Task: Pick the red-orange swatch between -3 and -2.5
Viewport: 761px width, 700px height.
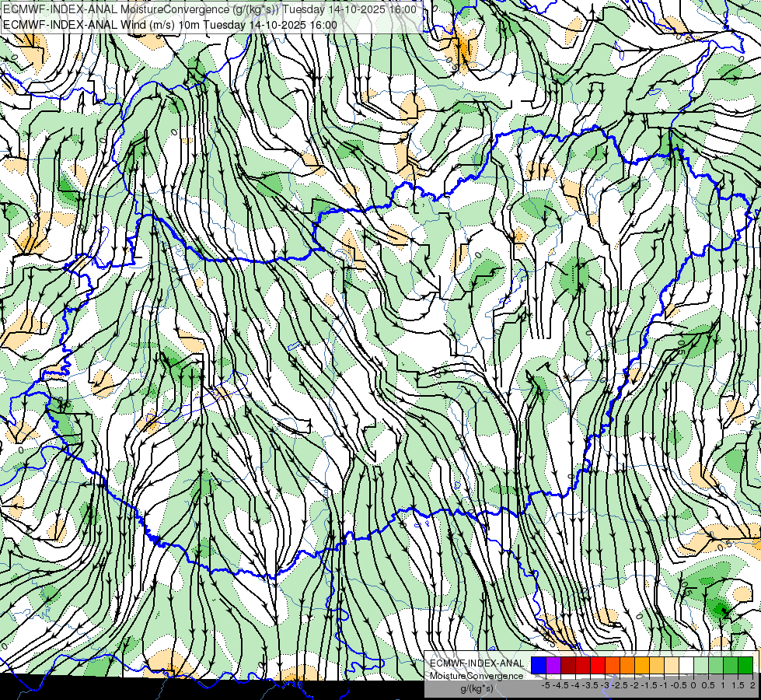Action: click(613, 666)
